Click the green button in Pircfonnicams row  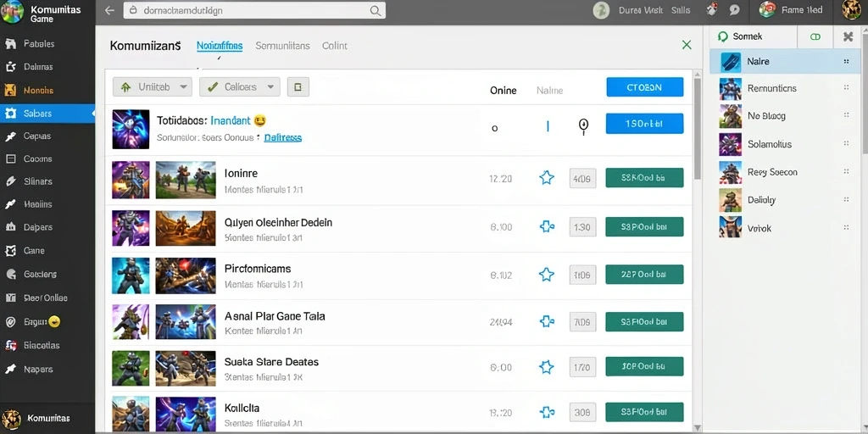[x=644, y=275]
